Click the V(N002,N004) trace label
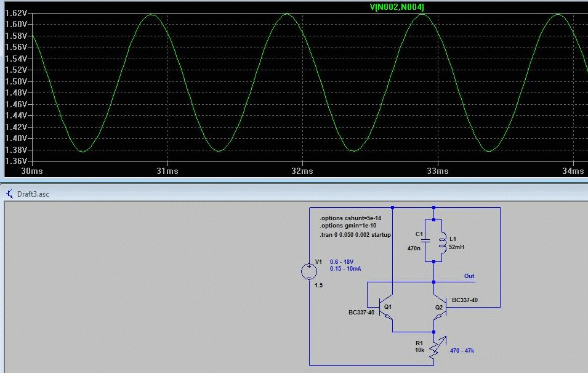Screen dimensions: 588x373 coord(397,7)
